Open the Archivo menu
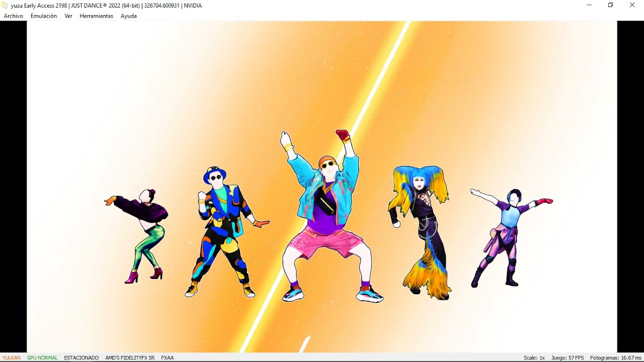The width and height of the screenshot is (644, 362). 14,16
